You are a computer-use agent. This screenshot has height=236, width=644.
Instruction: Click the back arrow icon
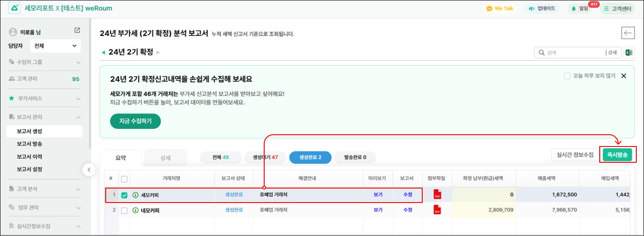click(x=628, y=33)
